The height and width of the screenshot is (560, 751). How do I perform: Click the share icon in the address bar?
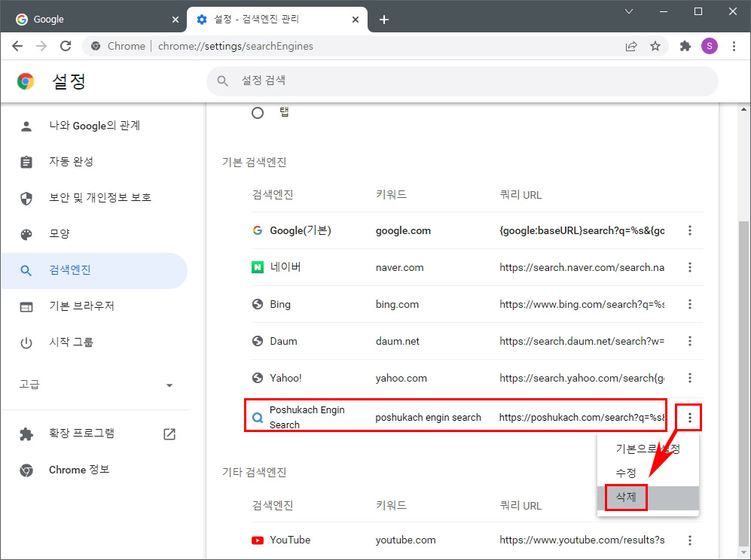point(631,45)
